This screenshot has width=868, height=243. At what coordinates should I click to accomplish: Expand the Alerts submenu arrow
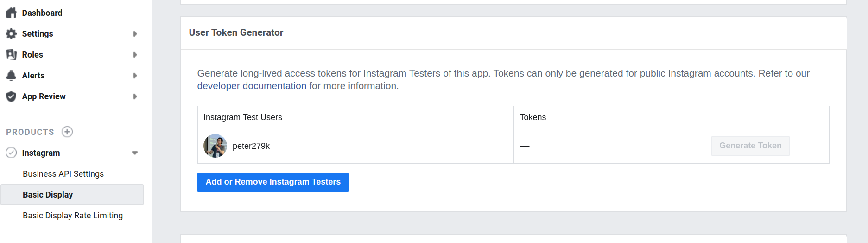click(x=135, y=76)
